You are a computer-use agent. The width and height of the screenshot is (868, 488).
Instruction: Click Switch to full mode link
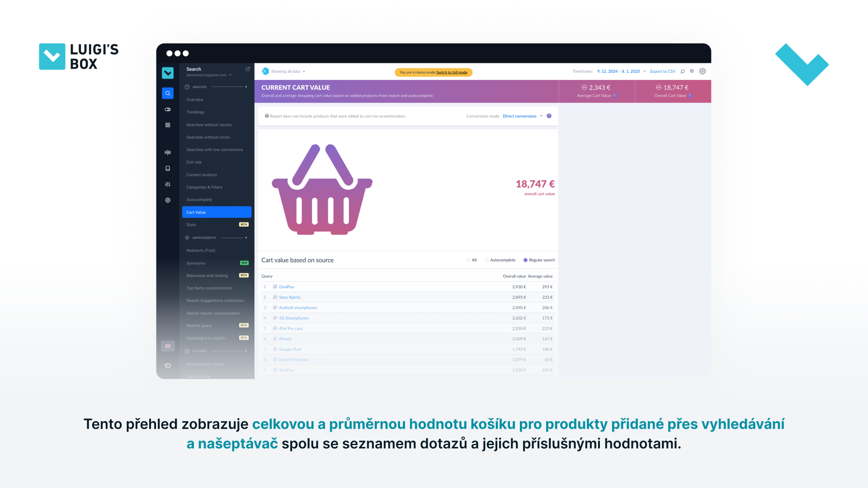[x=452, y=72]
